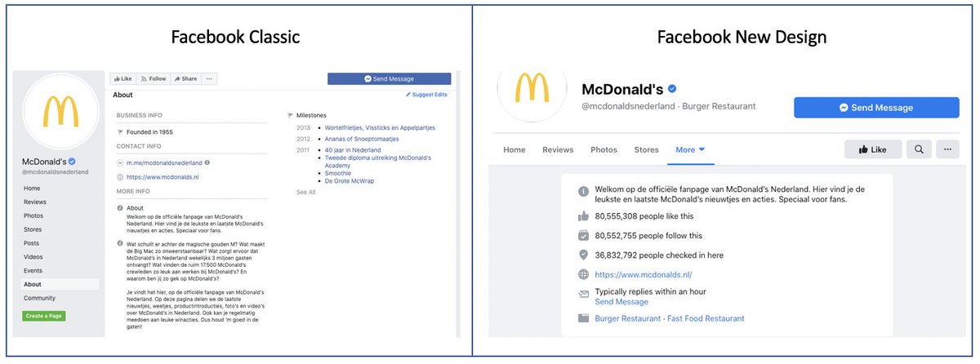Click the green Create a Page button
This screenshot has height=364, width=980.
44,316
